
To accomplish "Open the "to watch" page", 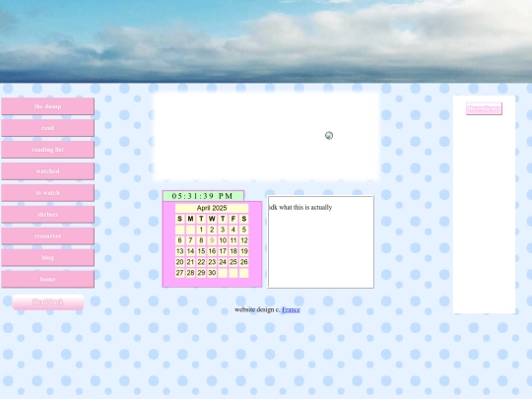I will [48, 193].
